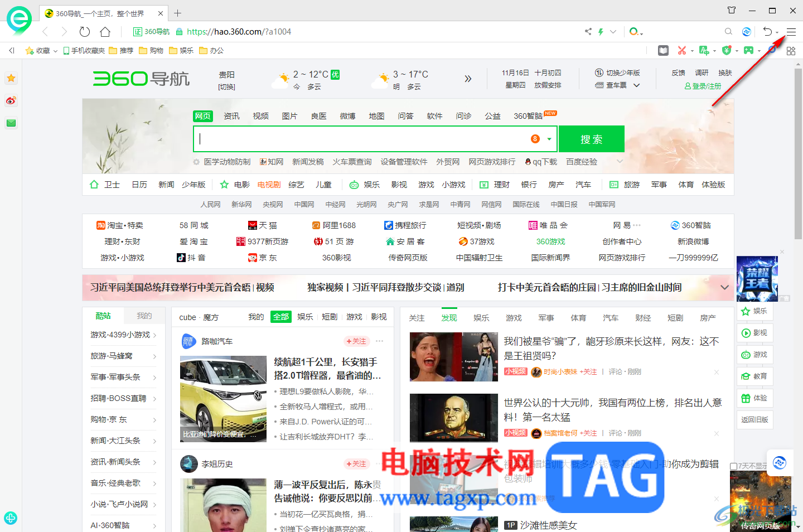This screenshot has height=532, width=803.
Task: Switch to the 发现 feed tab
Action: coord(449,317)
